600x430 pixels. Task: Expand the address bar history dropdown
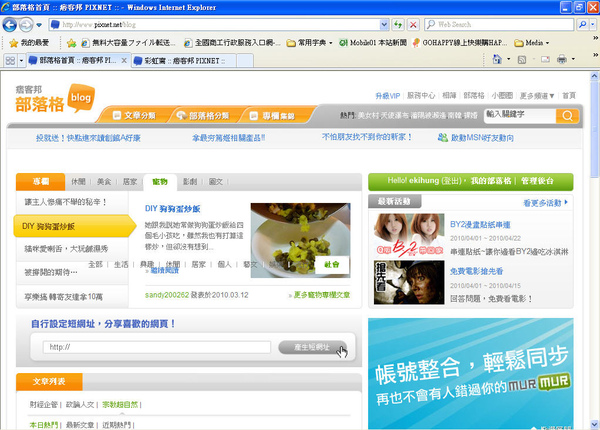(384, 25)
